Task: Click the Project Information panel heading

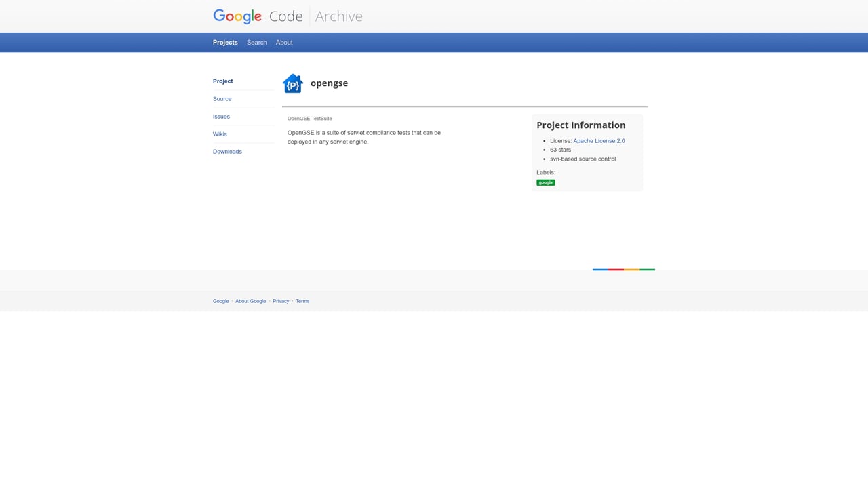Action: [x=580, y=125]
